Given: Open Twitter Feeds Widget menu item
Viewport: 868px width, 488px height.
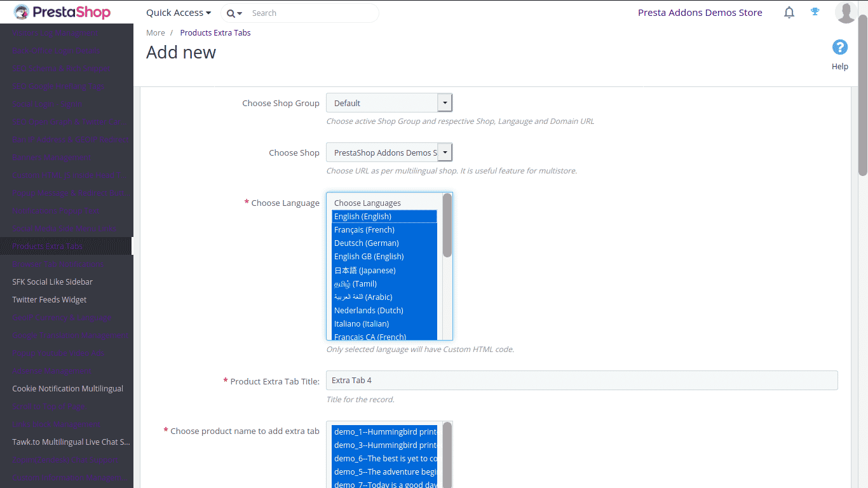Looking at the screenshot, I should 50,300.
